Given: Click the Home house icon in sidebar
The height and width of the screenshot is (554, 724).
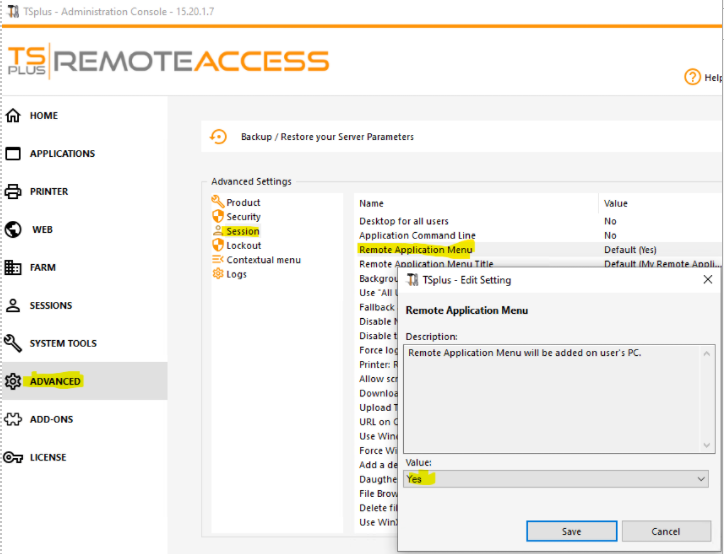Looking at the screenshot, I should coord(13,116).
